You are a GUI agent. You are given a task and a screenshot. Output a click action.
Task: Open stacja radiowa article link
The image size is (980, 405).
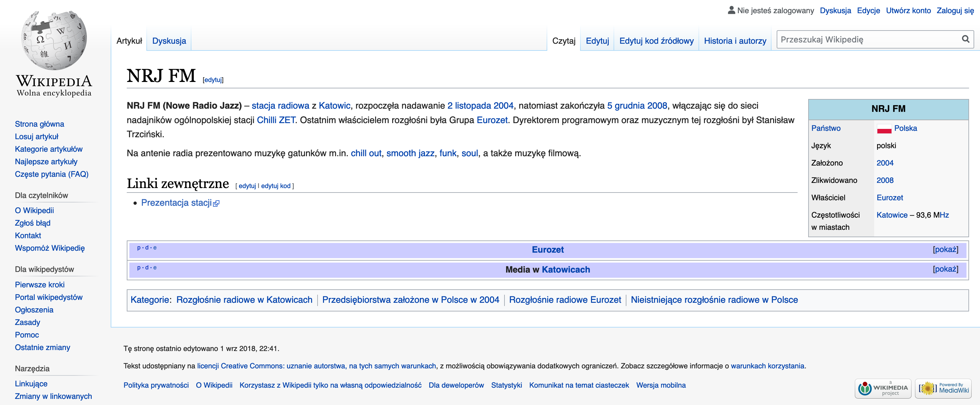point(280,106)
